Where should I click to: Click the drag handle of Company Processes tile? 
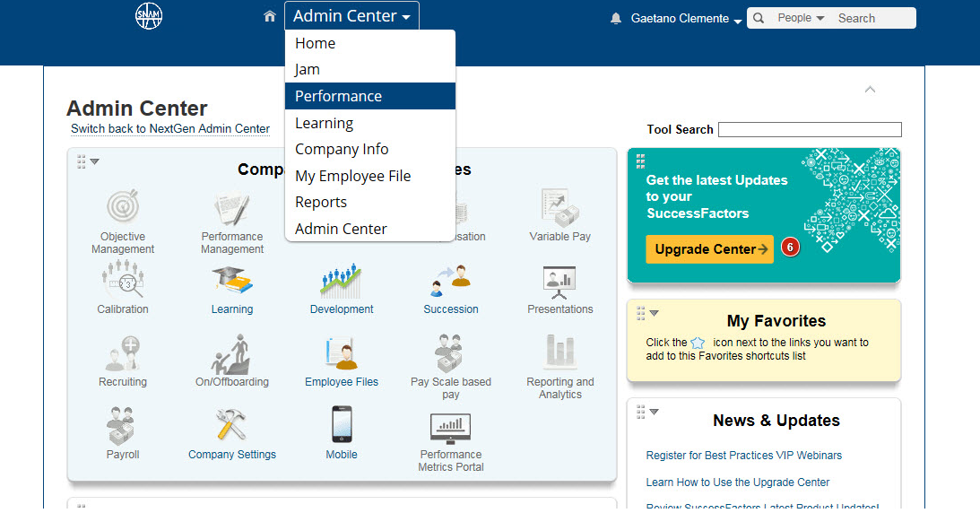(82, 161)
